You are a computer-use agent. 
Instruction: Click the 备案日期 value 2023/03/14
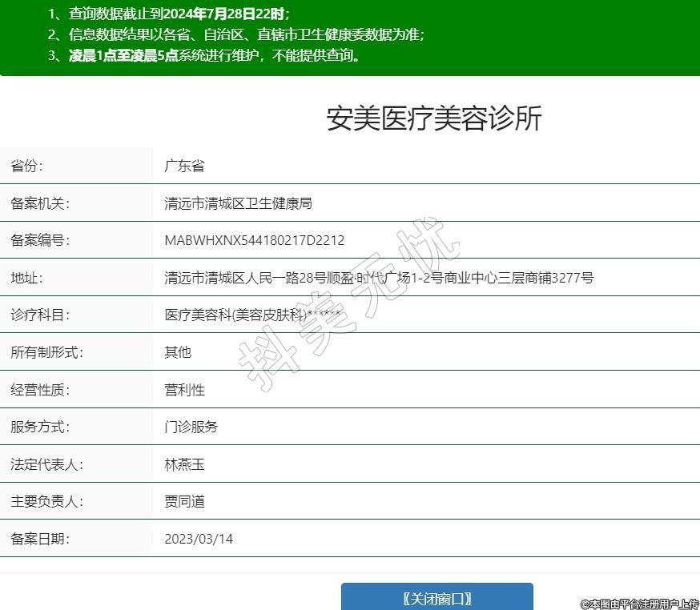(199, 539)
